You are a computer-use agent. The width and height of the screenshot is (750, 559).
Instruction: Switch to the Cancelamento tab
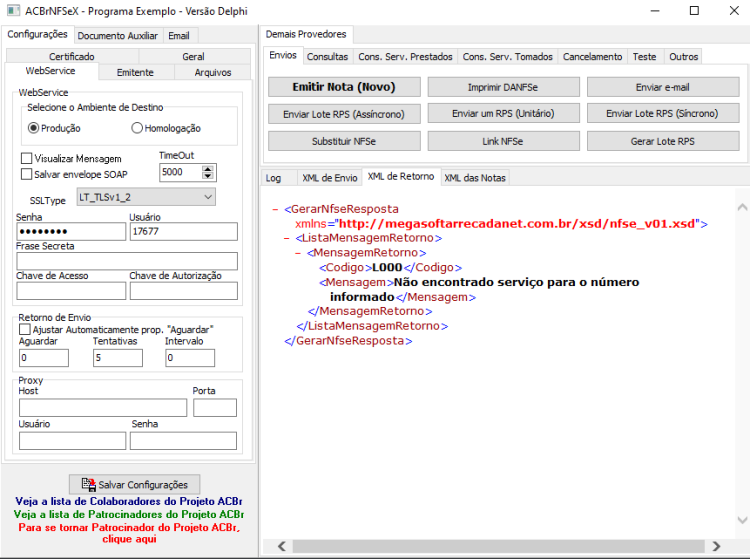click(x=593, y=56)
